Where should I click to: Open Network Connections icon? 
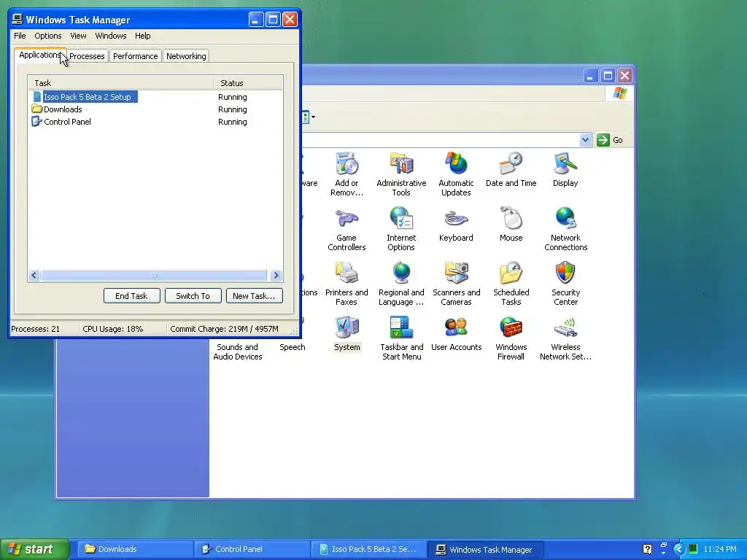pos(565,219)
